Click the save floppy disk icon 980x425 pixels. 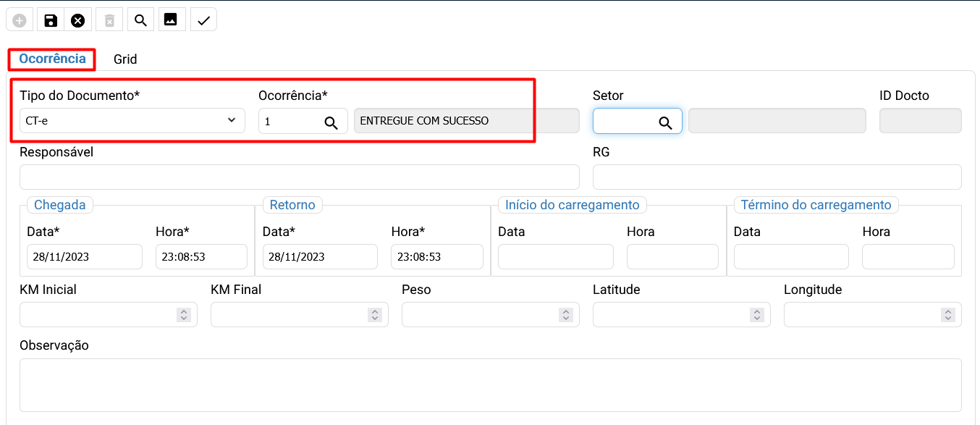[x=51, y=20]
